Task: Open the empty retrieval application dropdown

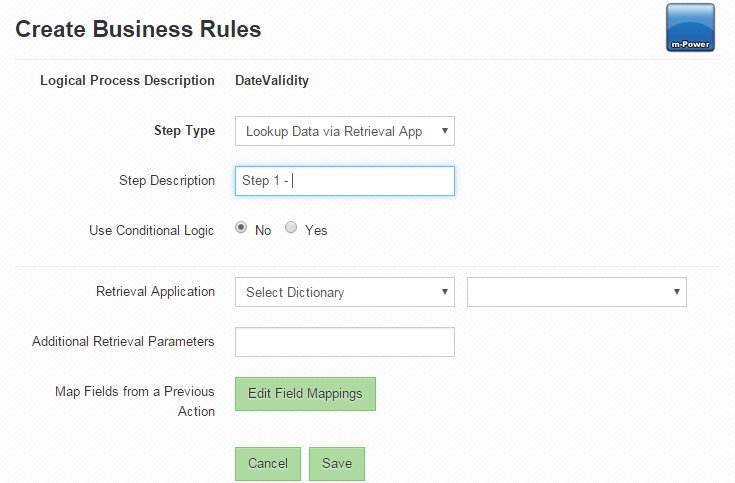Action: click(x=577, y=292)
